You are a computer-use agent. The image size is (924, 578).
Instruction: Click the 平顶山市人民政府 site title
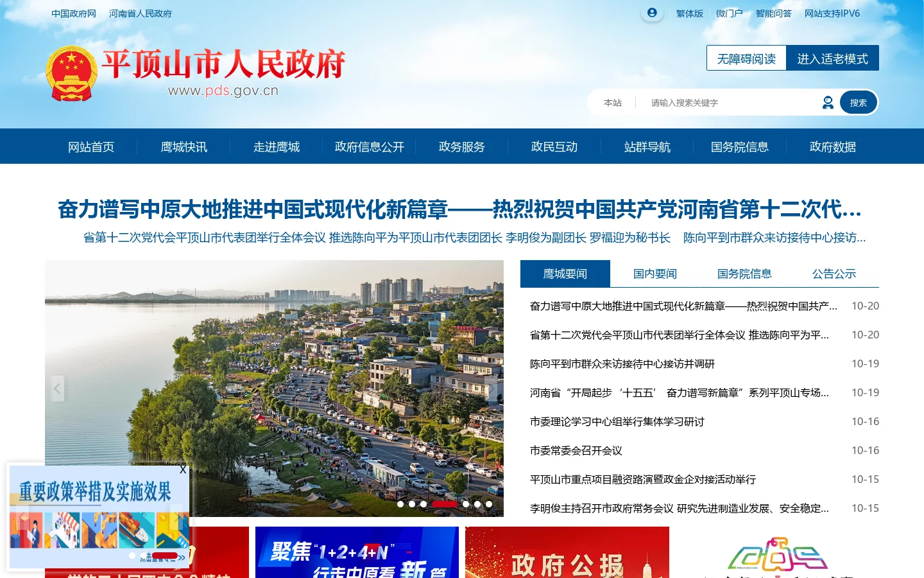click(224, 64)
